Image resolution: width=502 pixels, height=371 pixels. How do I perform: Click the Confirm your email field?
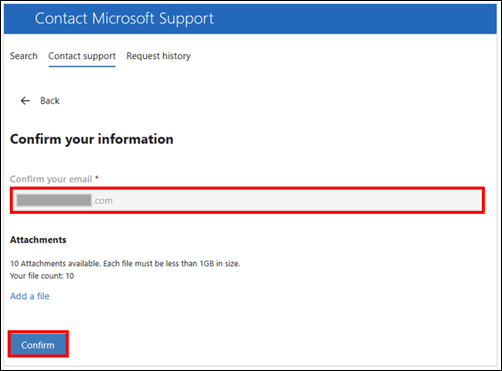click(247, 200)
